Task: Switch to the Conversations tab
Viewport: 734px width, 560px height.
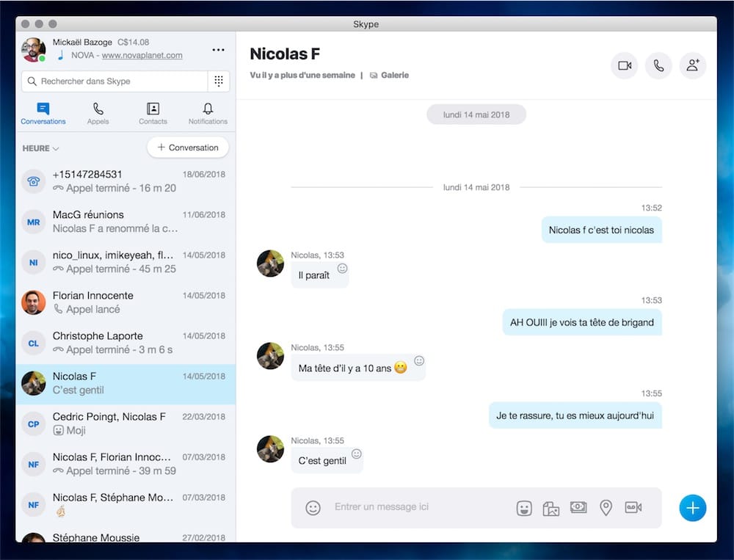Action: click(x=43, y=114)
